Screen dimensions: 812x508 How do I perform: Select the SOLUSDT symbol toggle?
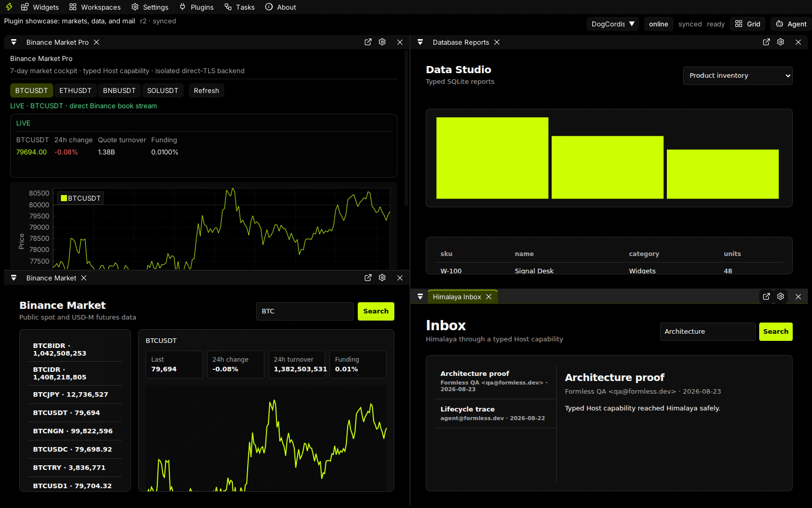click(162, 90)
